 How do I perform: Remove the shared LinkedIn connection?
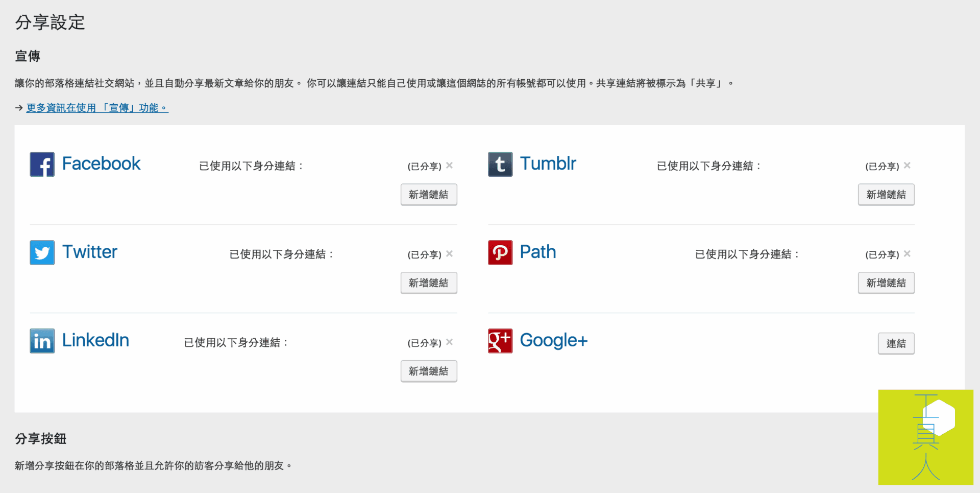[x=449, y=342]
